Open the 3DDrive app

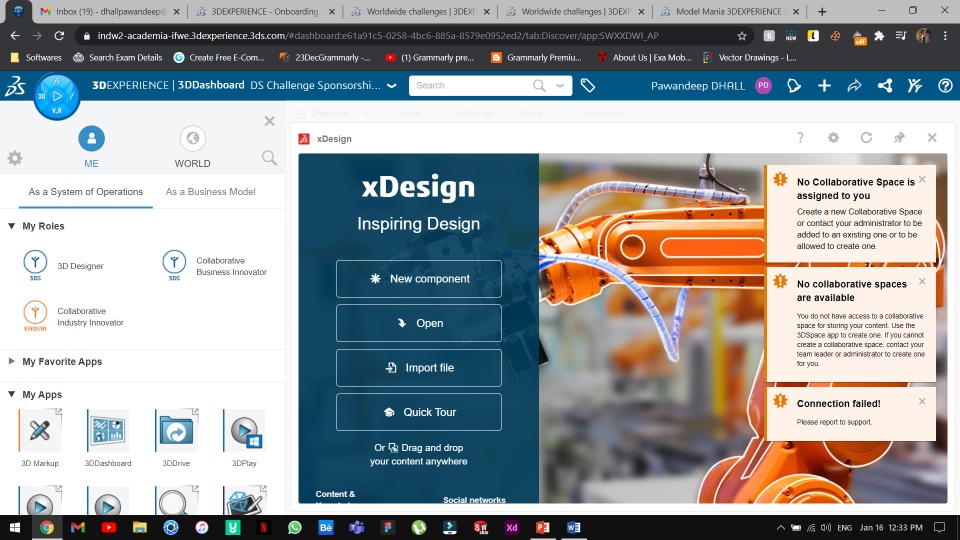click(176, 430)
